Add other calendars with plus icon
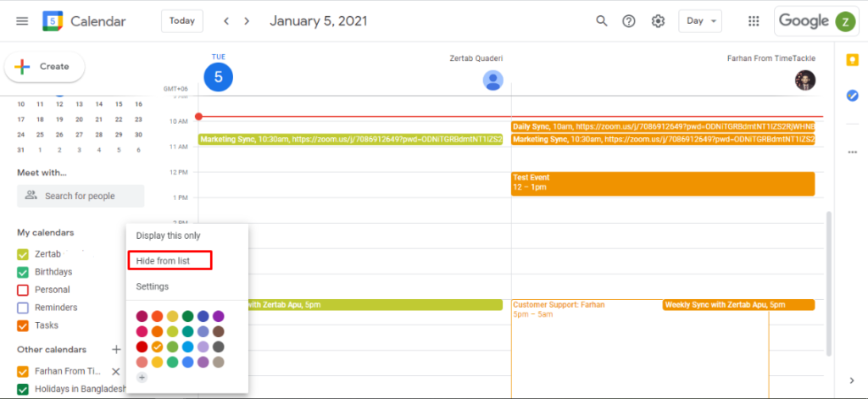The height and width of the screenshot is (399, 868). [116, 349]
